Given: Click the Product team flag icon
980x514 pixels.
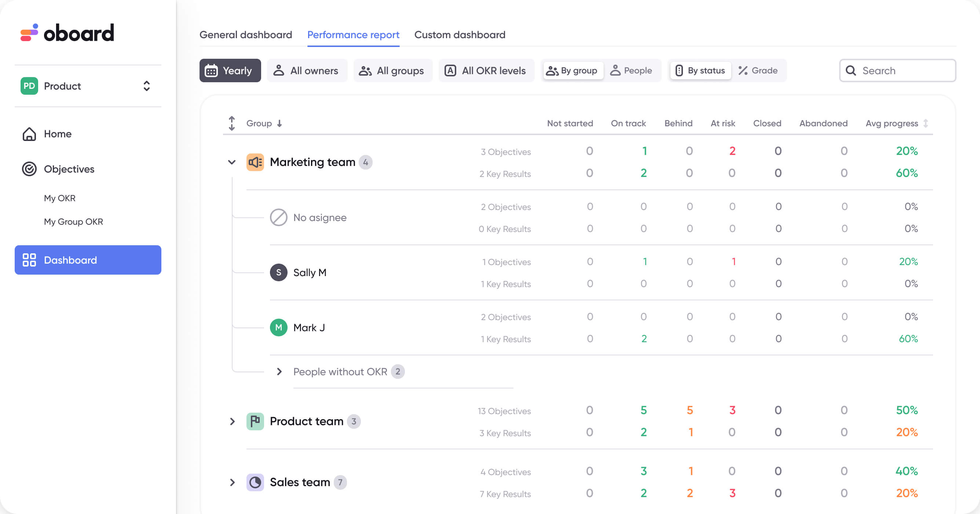Looking at the screenshot, I should tap(255, 421).
